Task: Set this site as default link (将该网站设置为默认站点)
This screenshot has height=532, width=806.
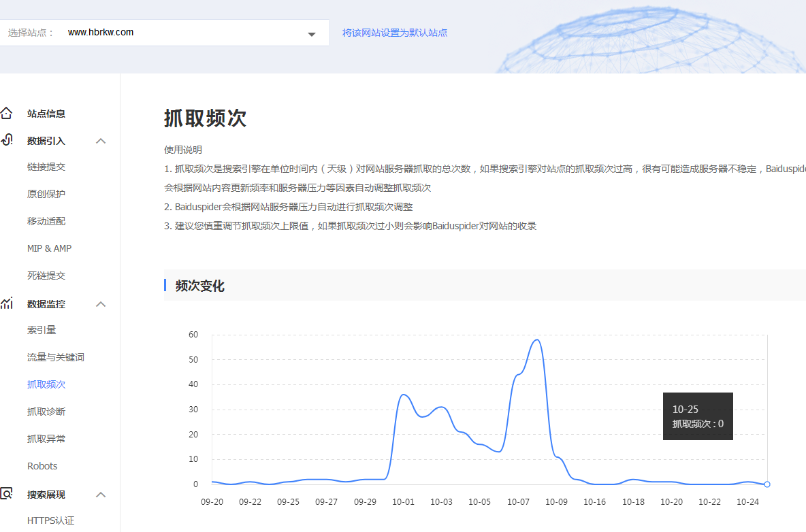Action: point(394,33)
